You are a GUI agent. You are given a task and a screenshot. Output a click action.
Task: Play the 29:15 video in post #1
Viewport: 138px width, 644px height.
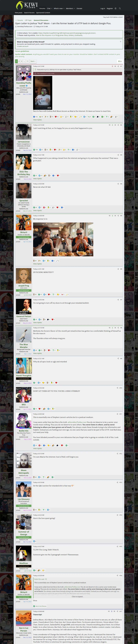tap(43, 93)
